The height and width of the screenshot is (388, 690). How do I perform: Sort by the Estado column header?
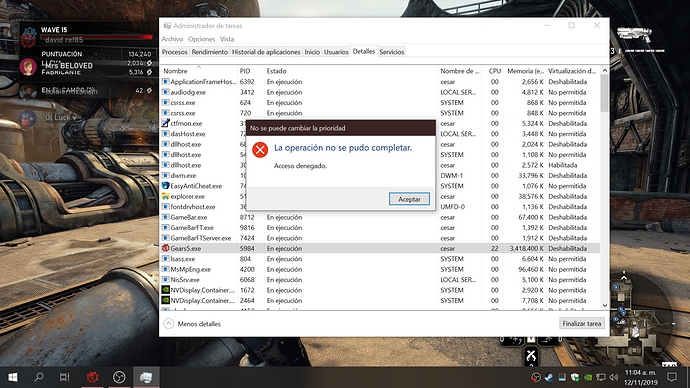coord(276,71)
